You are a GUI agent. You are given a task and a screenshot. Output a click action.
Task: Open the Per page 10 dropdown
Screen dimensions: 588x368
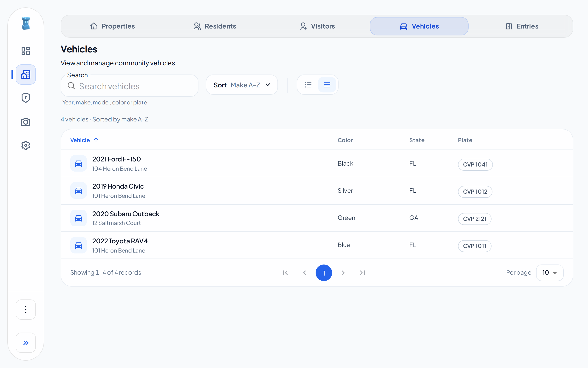pyautogui.click(x=550, y=273)
